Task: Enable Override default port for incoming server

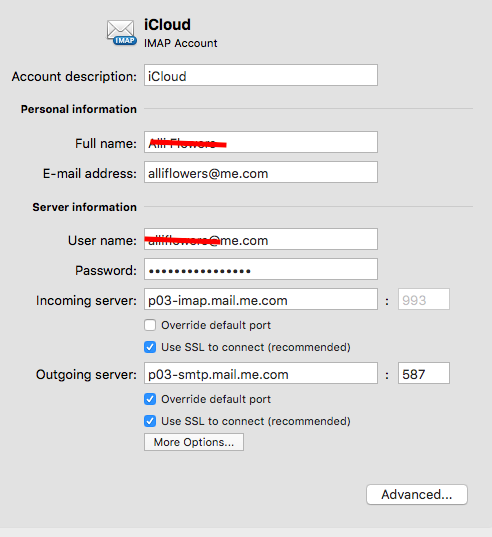Action: (150, 325)
